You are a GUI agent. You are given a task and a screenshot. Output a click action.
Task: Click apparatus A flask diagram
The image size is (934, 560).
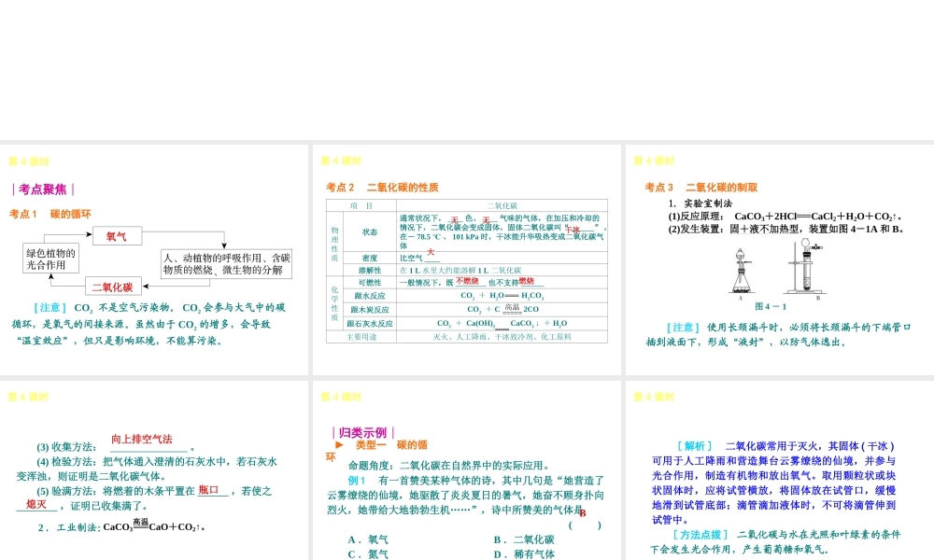point(741,271)
